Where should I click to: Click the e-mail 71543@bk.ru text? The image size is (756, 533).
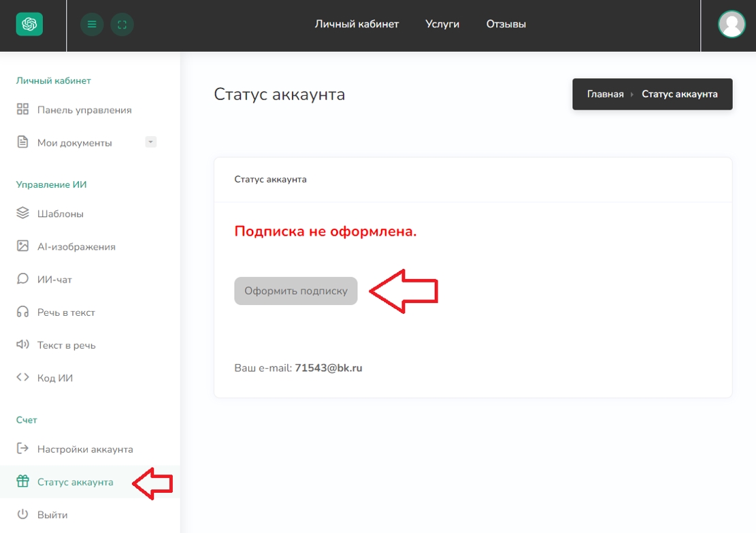[329, 368]
